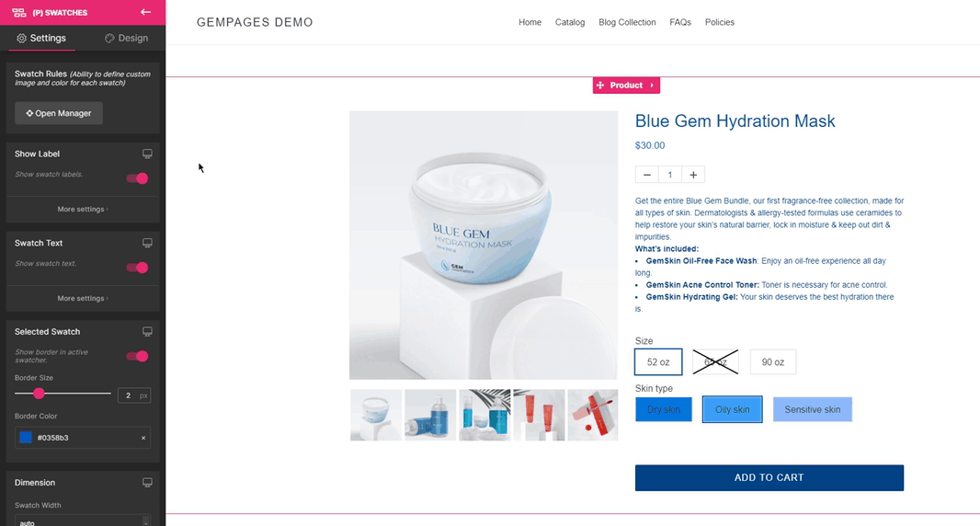Click the back arrow in Swatches header
This screenshot has height=526, width=980.
click(x=145, y=12)
